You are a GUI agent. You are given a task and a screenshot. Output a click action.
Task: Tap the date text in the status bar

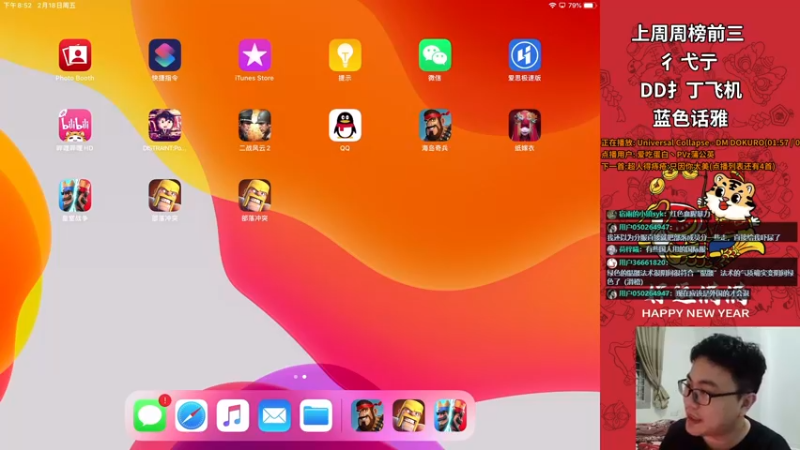pos(57,5)
